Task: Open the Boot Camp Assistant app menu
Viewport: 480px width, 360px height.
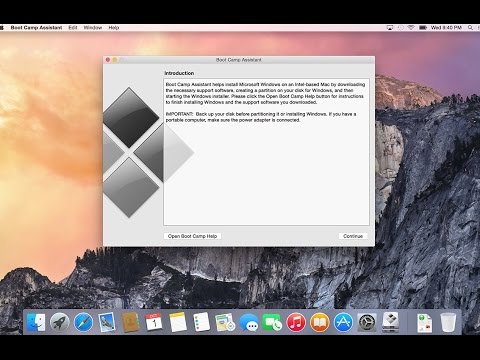Action: click(36, 28)
